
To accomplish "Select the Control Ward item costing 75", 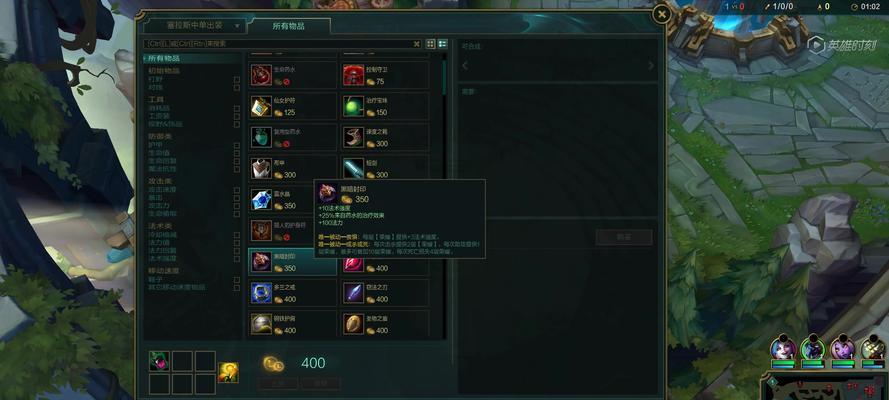I will (385, 75).
